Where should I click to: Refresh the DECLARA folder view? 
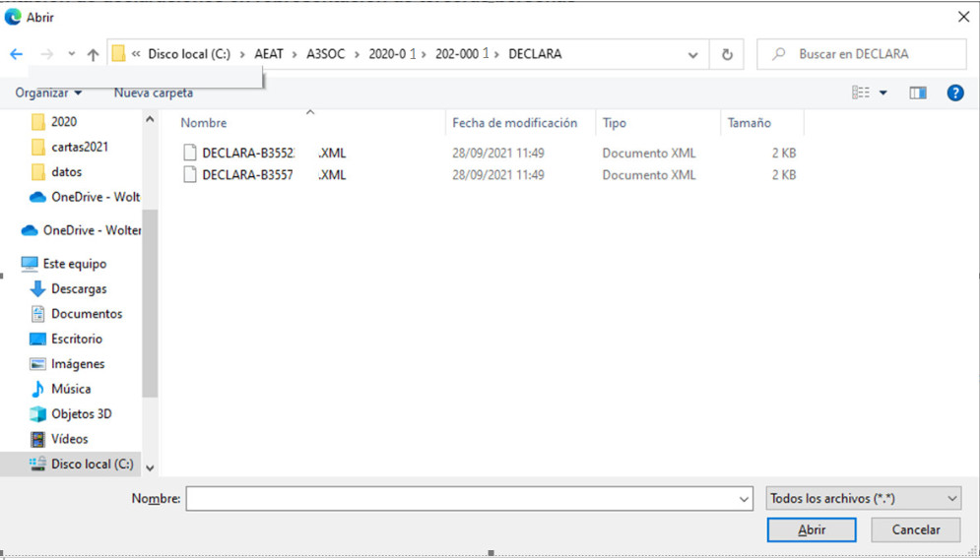click(x=727, y=54)
